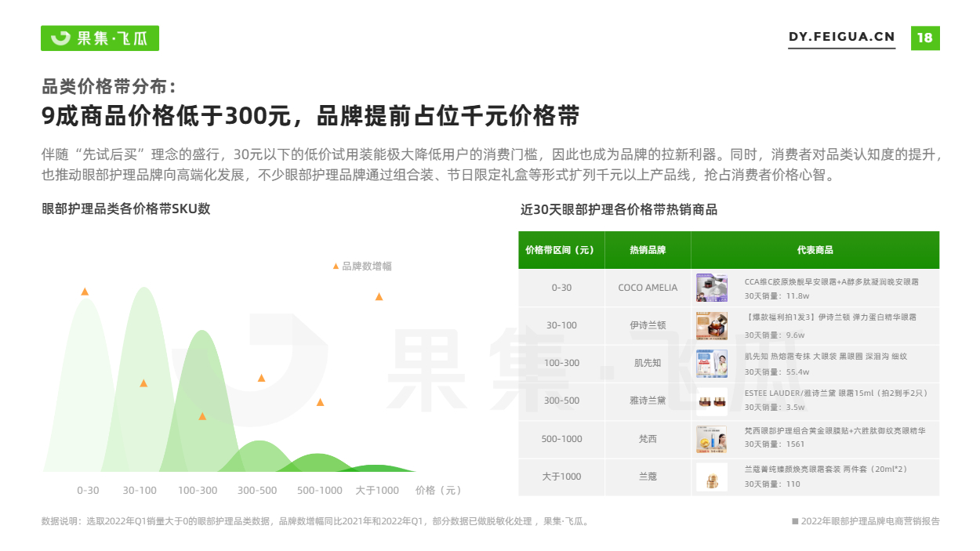This screenshot has height=551, width=980.
Task: Click the sales figure 30天销量：11.8w
Action: (x=776, y=296)
